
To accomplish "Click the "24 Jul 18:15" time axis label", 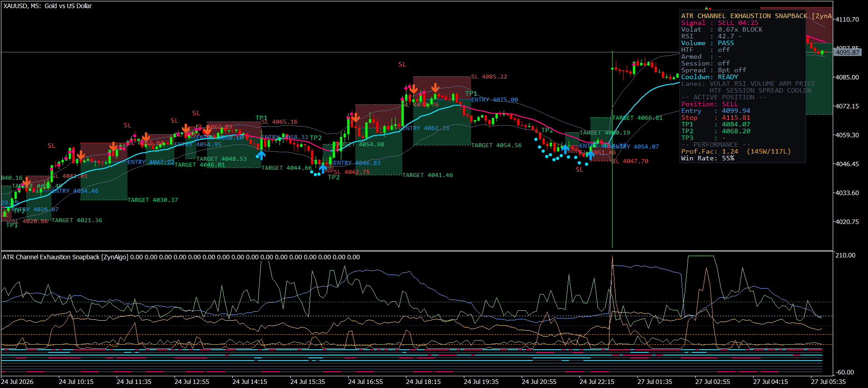I will (x=423, y=382).
